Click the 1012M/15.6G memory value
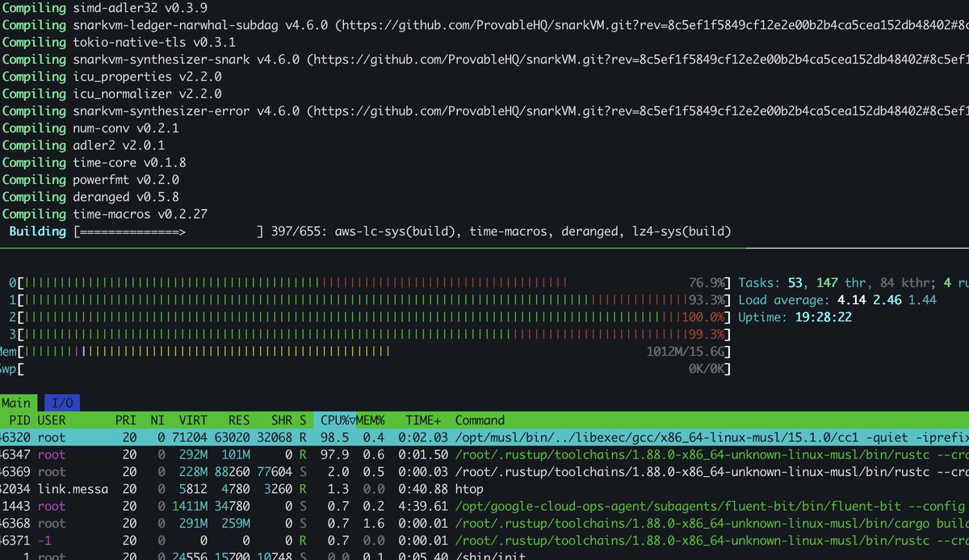The width and height of the screenshot is (969, 560). [x=686, y=352]
